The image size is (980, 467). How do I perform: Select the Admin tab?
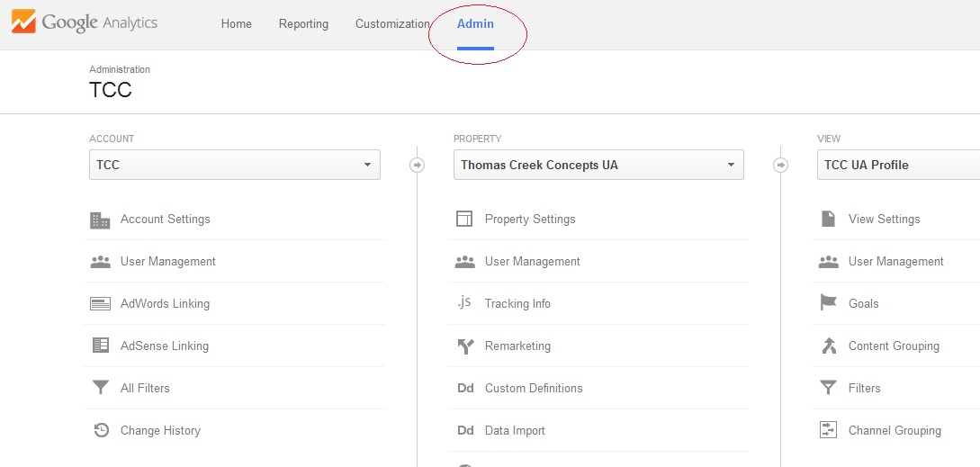475,23
